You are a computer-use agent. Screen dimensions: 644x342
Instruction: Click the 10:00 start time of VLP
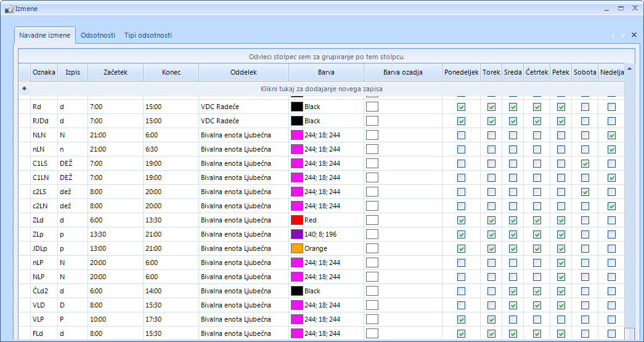tap(115, 319)
